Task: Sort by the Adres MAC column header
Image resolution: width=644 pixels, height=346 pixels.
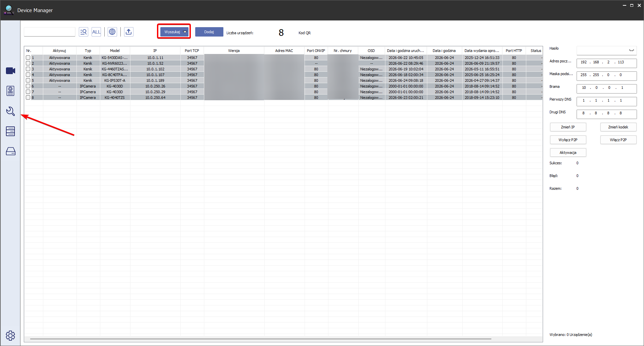Action: point(284,51)
